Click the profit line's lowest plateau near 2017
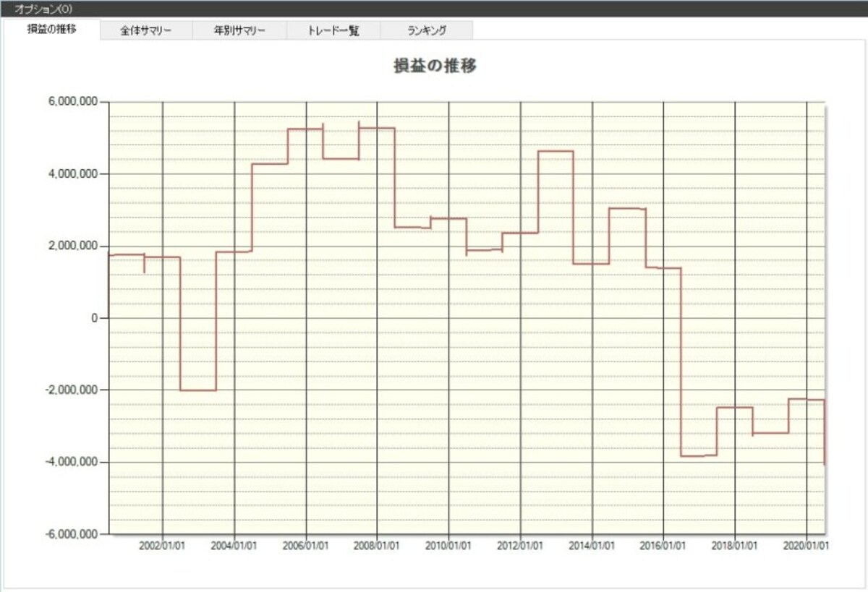Screen dimensions: 868x592 click(x=699, y=455)
